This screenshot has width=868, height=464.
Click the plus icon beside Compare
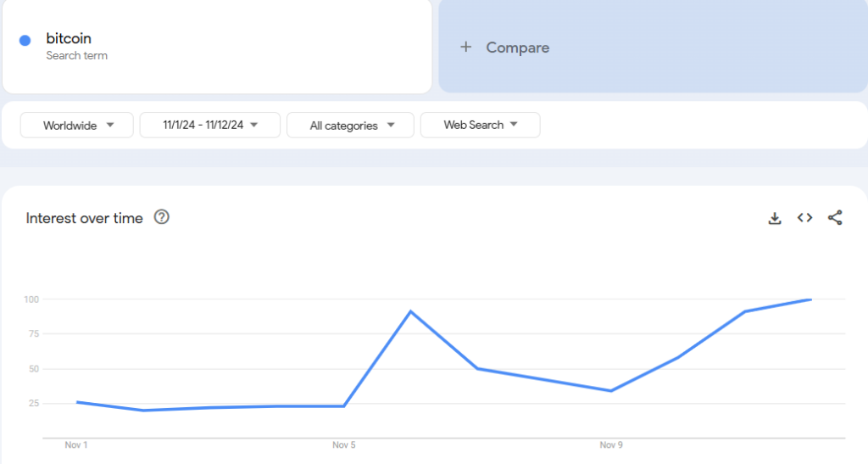pos(466,47)
